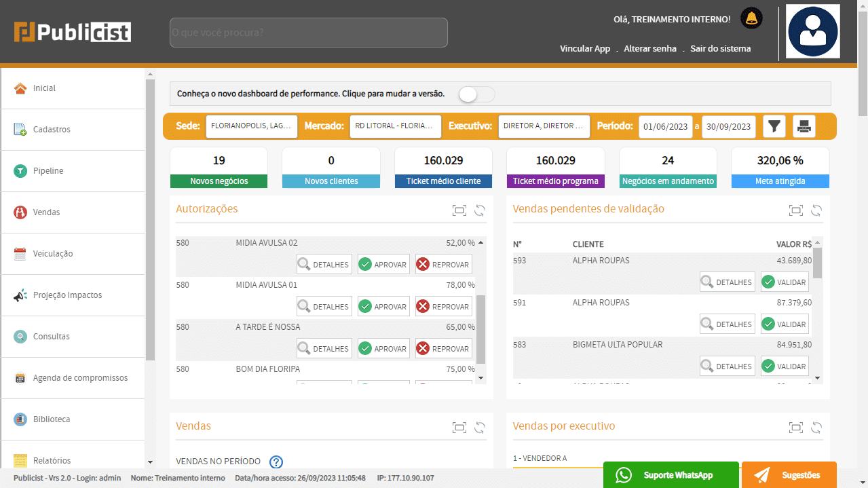Approve the MIDIA AVULSA 02 authorization
This screenshot has width=868, height=488.
tap(383, 265)
